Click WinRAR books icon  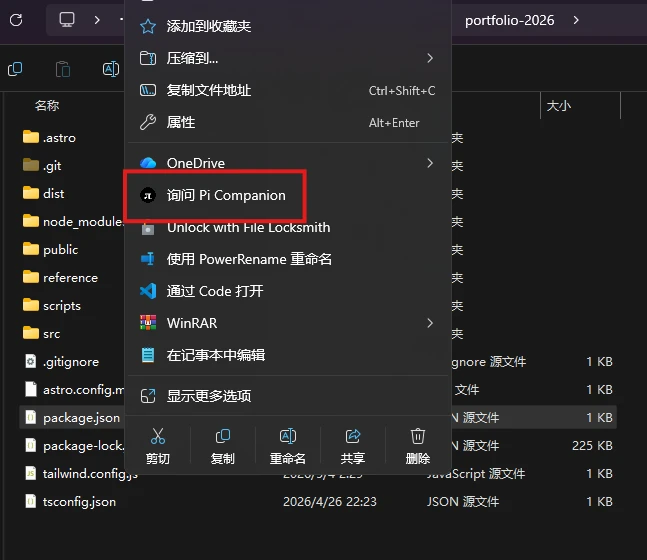pos(148,323)
